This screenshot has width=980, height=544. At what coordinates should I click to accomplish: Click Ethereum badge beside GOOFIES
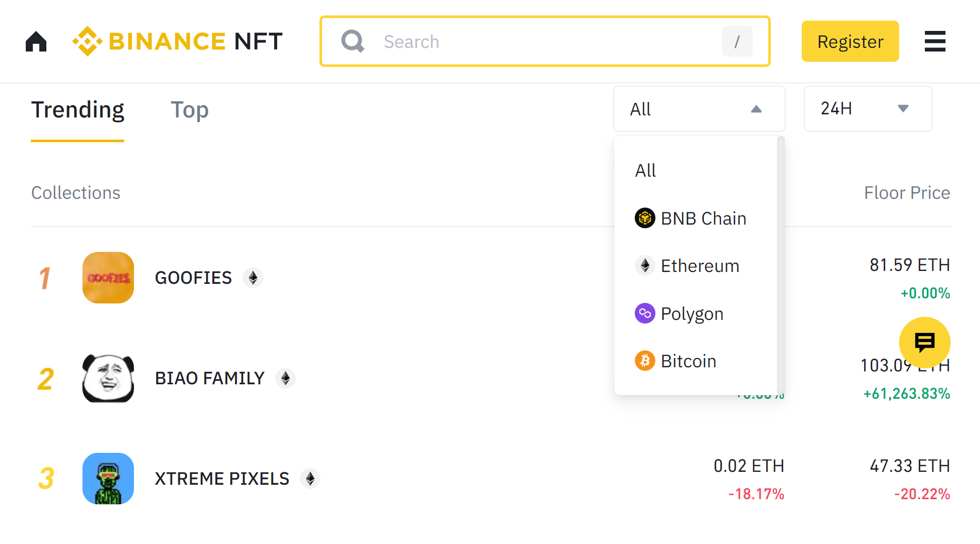pos(253,278)
